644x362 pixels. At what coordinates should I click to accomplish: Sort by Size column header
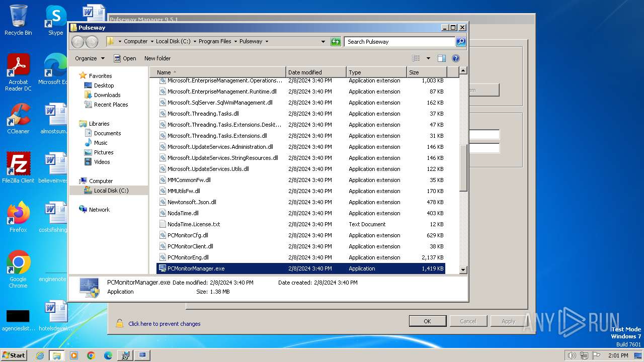click(426, 72)
